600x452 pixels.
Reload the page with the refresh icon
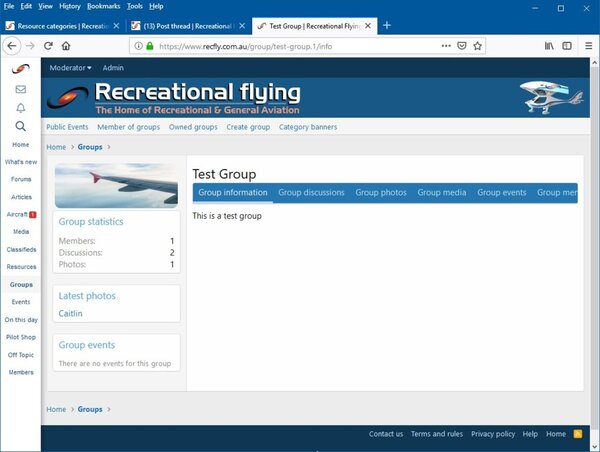click(x=46, y=46)
